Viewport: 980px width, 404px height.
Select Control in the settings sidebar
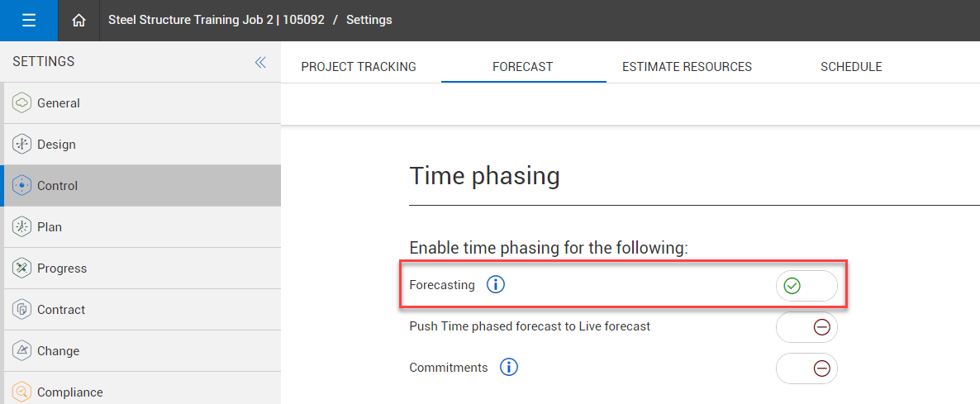pyautogui.click(x=58, y=186)
